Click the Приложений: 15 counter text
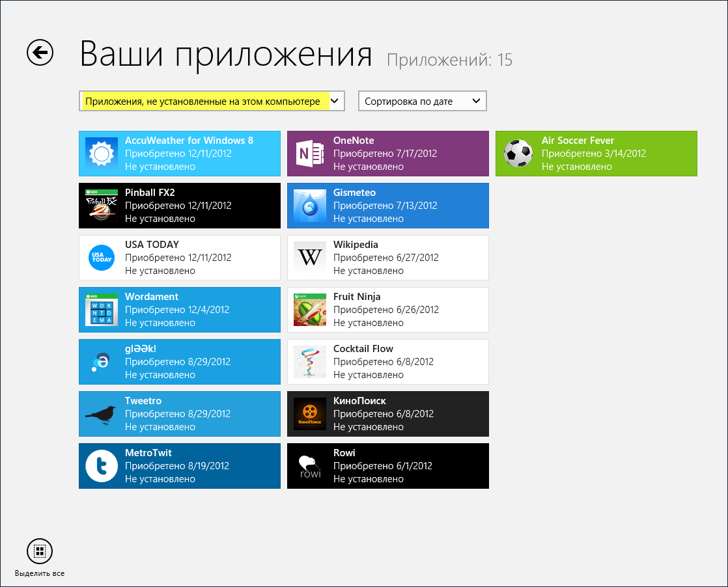 (449, 60)
